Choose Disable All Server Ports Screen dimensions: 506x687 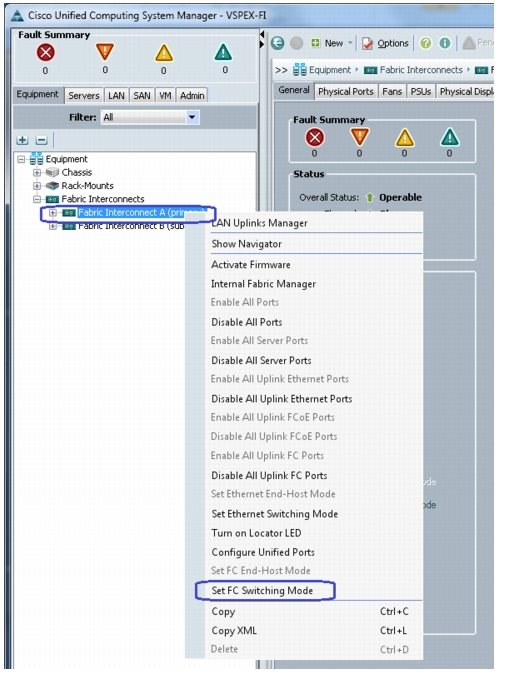point(314,360)
